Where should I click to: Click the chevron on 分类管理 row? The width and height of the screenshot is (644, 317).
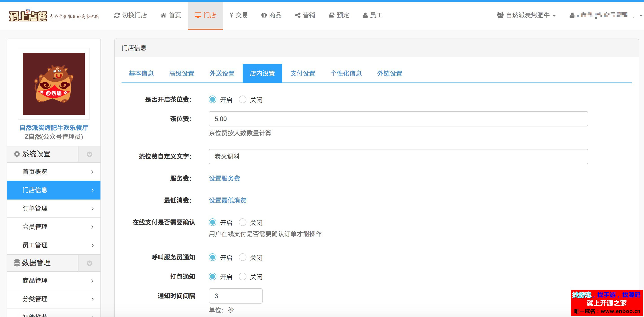tap(93, 299)
